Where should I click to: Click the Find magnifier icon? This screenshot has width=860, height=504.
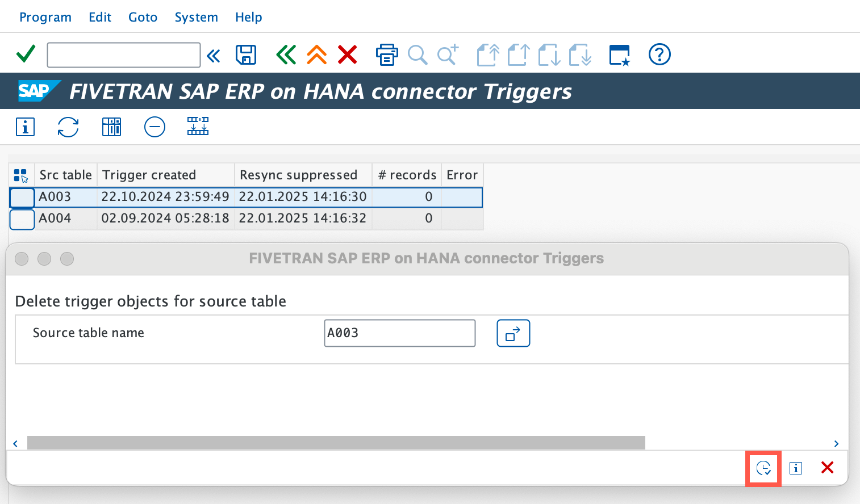point(418,55)
